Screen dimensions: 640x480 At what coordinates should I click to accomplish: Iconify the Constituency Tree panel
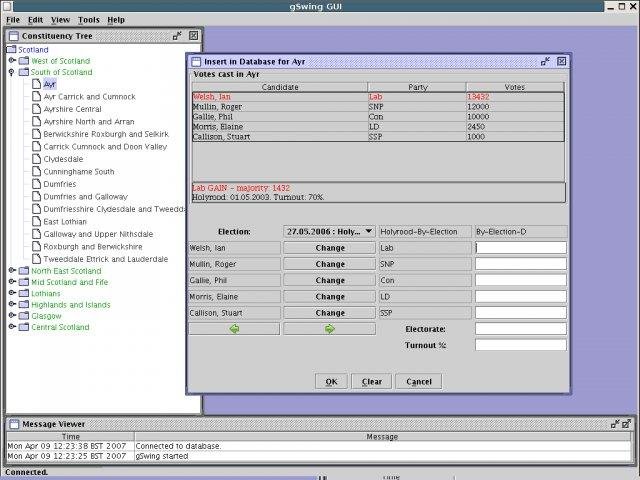tap(177, 36)
